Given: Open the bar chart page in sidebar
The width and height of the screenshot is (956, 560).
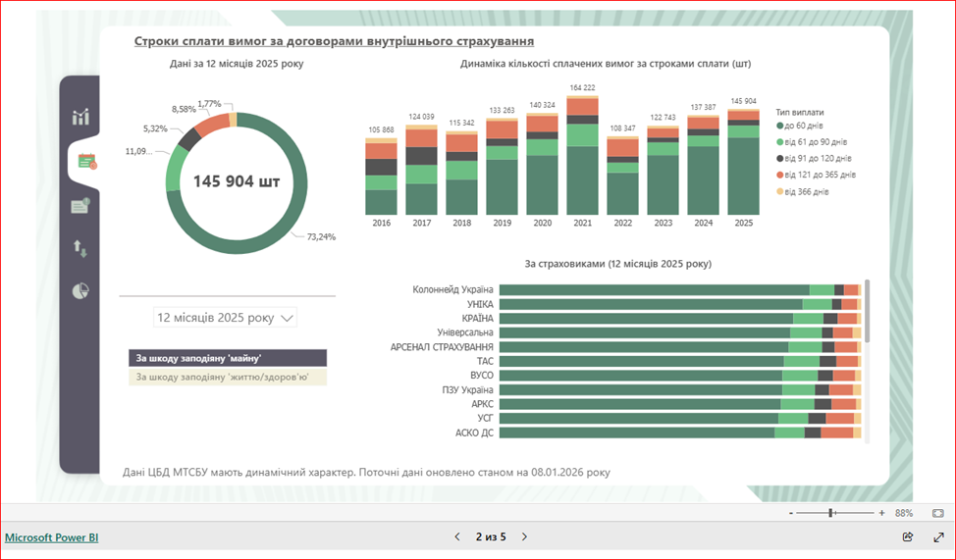Looking at the screenshot, I should (80, 118).
